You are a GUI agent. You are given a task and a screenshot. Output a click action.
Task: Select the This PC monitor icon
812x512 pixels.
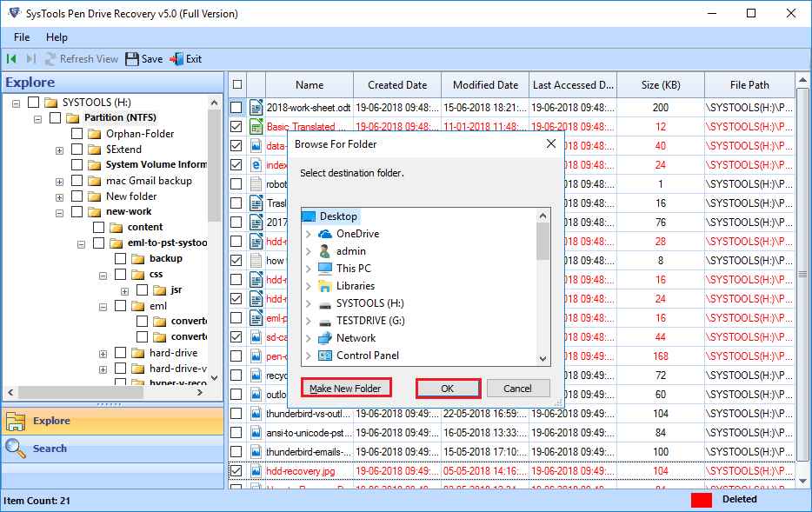coord(324,268)
